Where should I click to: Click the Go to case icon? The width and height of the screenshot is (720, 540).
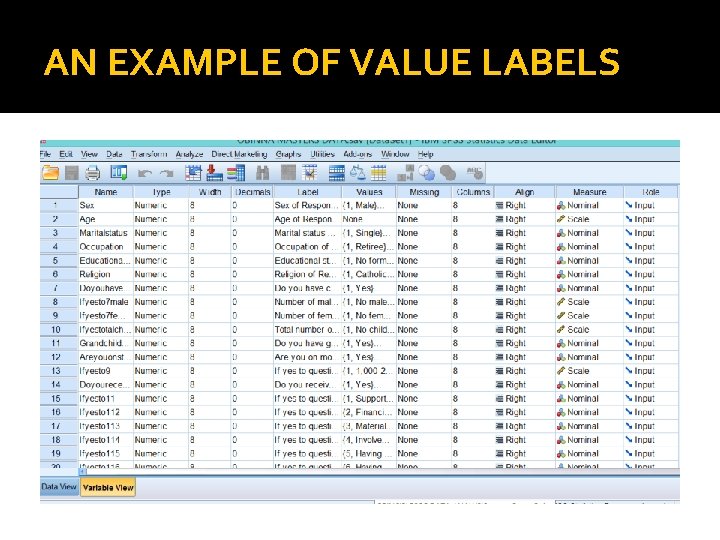(x=193, y=173)
